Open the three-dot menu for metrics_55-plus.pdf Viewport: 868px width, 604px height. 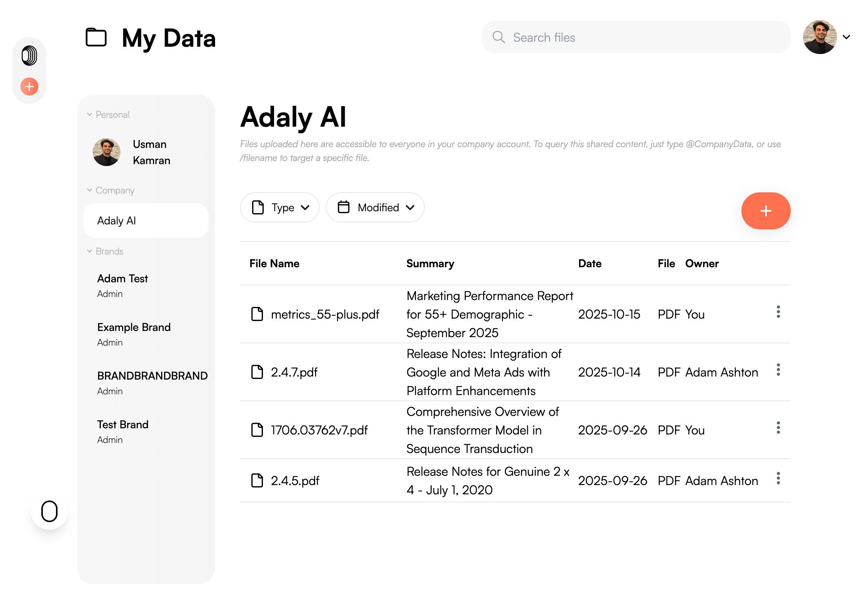pyautogui.click(x=778, y=312)
